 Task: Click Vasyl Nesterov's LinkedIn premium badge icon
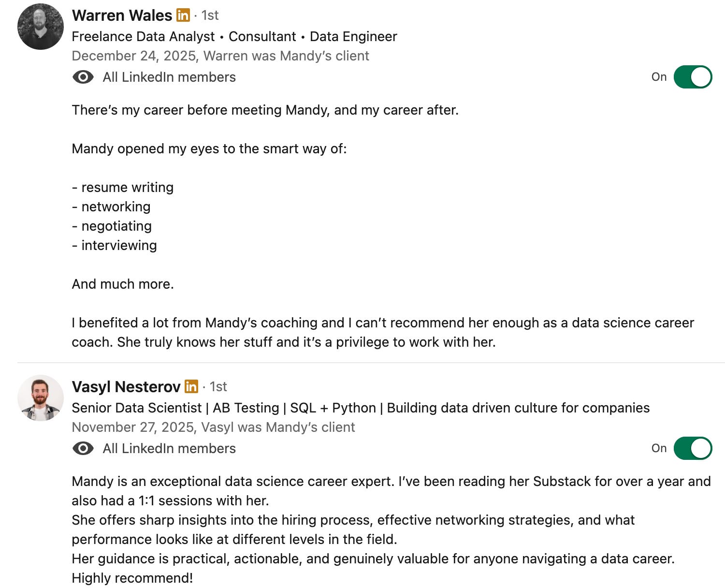191,386
